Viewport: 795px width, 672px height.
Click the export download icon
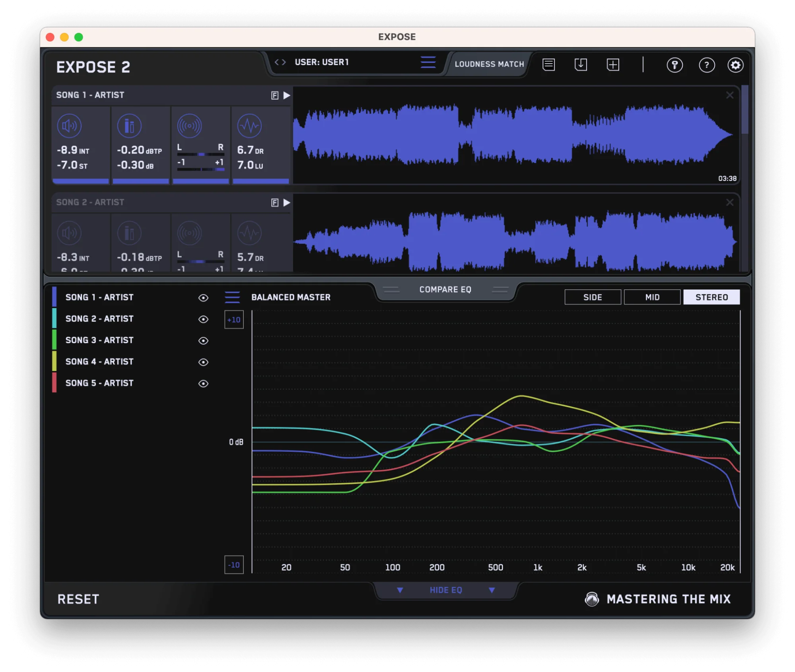581,64
